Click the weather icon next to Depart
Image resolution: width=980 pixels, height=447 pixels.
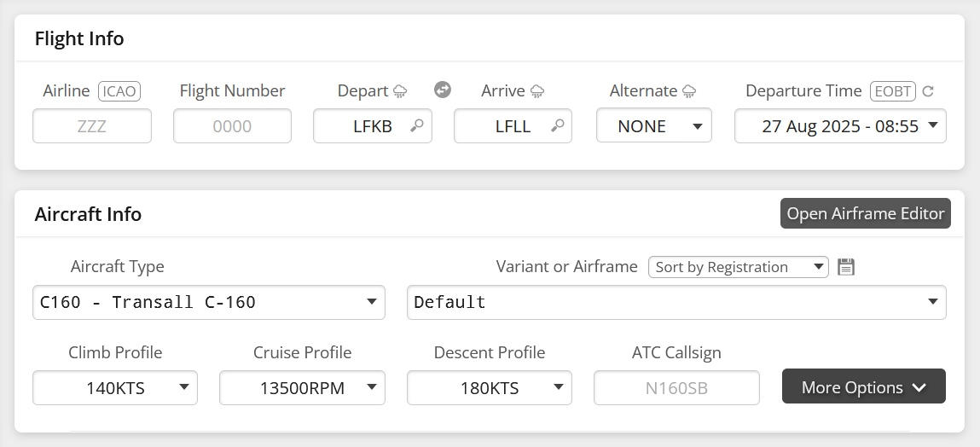[400, 91]
